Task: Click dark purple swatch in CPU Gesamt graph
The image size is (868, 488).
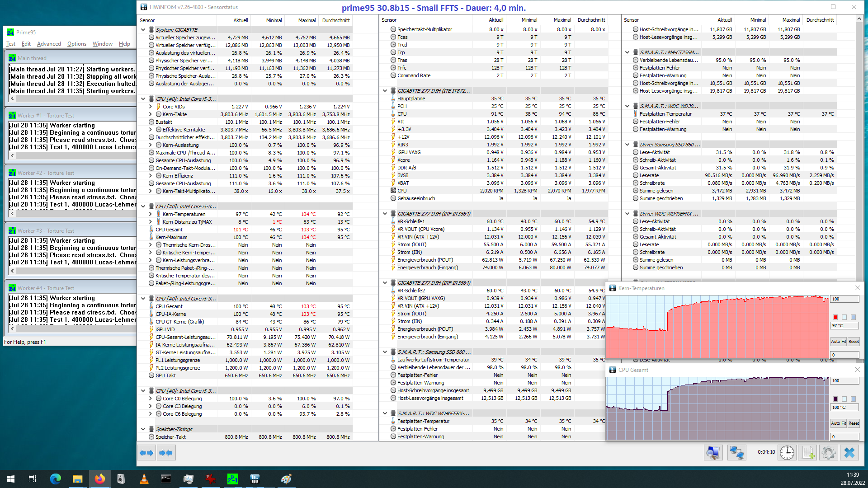Action: (835, 399)
